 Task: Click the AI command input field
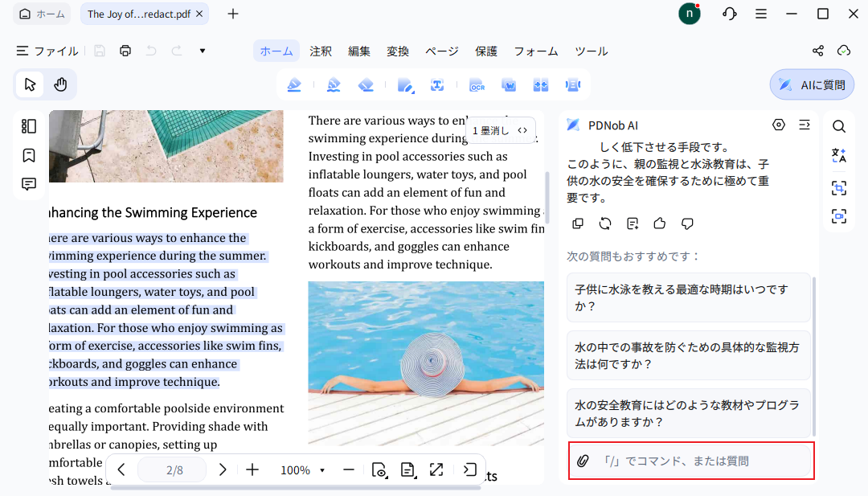click(x=699, y=461)
